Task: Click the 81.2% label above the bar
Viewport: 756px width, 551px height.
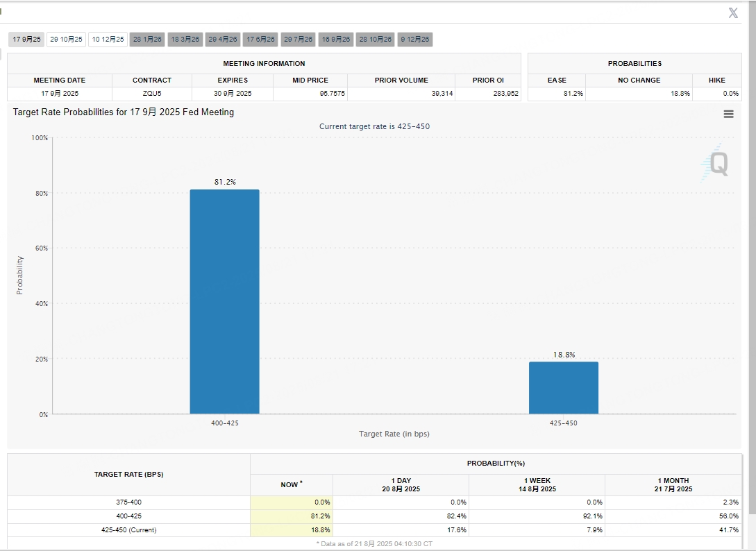Action: (225, 182)
